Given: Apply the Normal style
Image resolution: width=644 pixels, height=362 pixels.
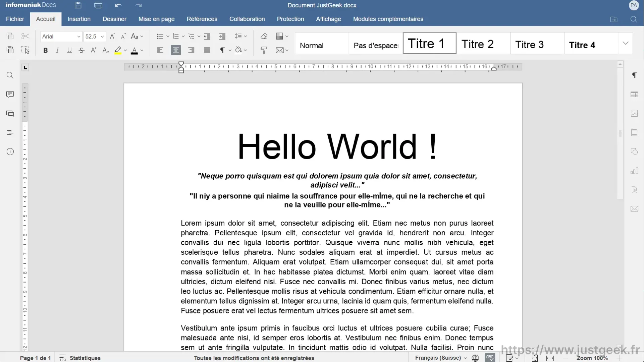Looking at the screenshot, I should (x=322, y=43).
